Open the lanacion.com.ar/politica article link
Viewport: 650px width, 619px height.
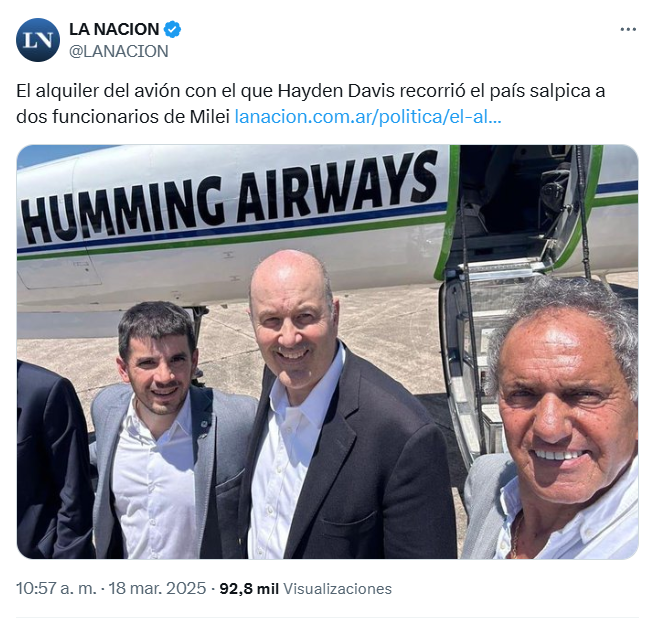pyautogui.click(x=368, y=117)
